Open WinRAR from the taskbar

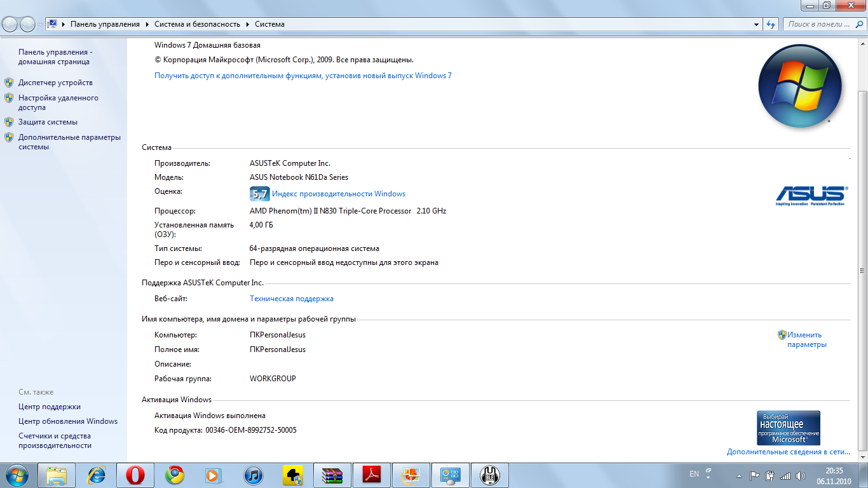click(332, 475)
